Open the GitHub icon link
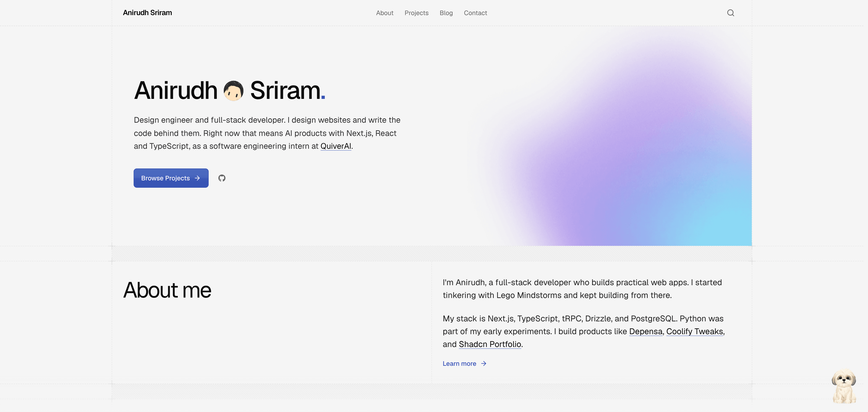This screenshot has width=868, height=412. coord(222,178)
